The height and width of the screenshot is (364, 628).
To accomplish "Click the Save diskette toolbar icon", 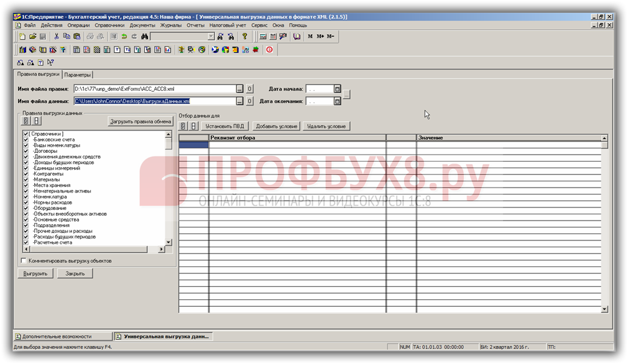I will [42, 37].
